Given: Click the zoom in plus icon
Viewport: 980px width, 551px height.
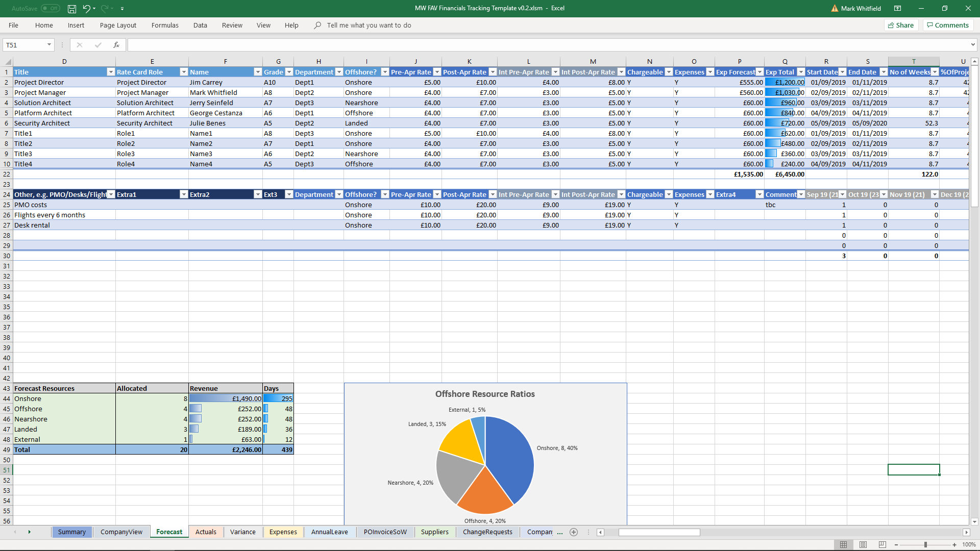Looking at the screenshot, I should pos(954,544).
